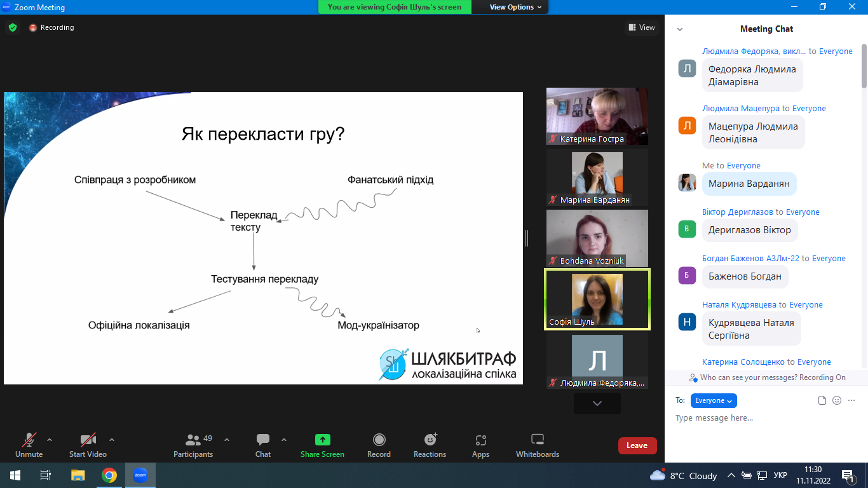Open the Participants list
The width and height of the screenshot is (868, 488).
tap(193, 440)
